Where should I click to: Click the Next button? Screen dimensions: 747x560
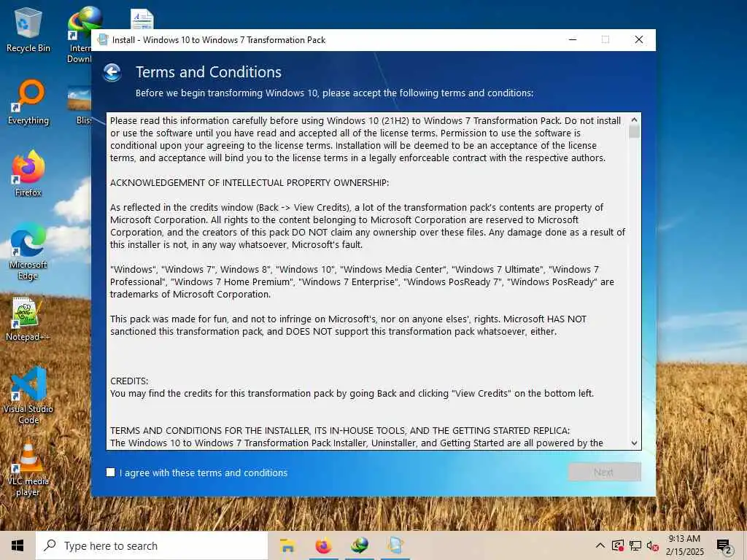604,472
